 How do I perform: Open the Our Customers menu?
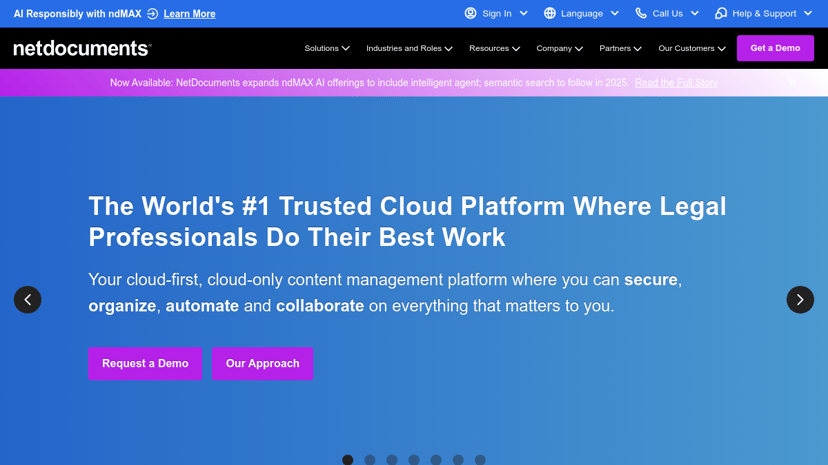692,48
